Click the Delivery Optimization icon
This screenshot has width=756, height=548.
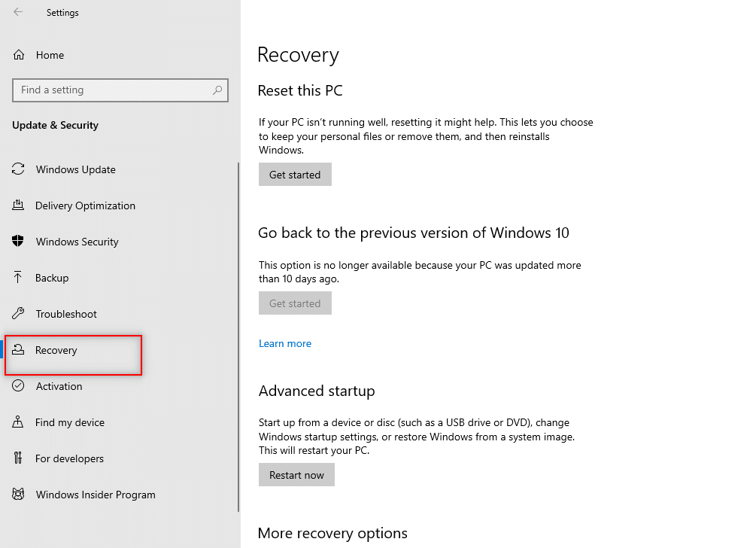pyautogui.click(x=18, y=205)
